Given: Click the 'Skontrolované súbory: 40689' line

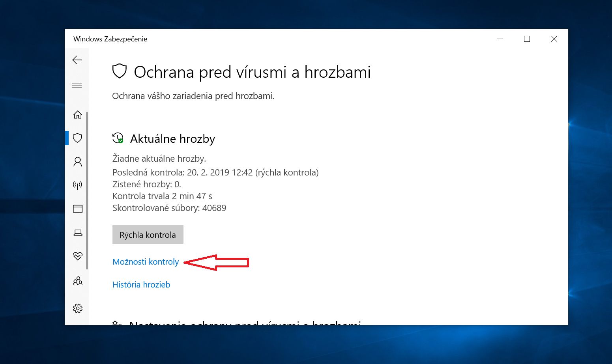Looking at the screenshot, I should tap(169, 208).
